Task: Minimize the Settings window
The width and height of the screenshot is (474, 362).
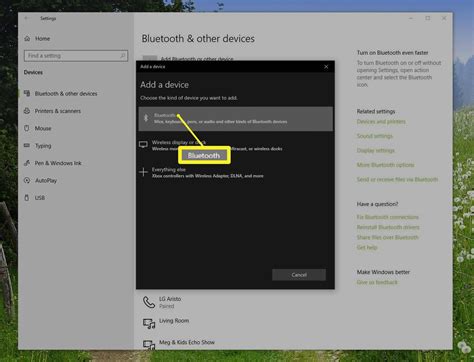Action: 411,18
